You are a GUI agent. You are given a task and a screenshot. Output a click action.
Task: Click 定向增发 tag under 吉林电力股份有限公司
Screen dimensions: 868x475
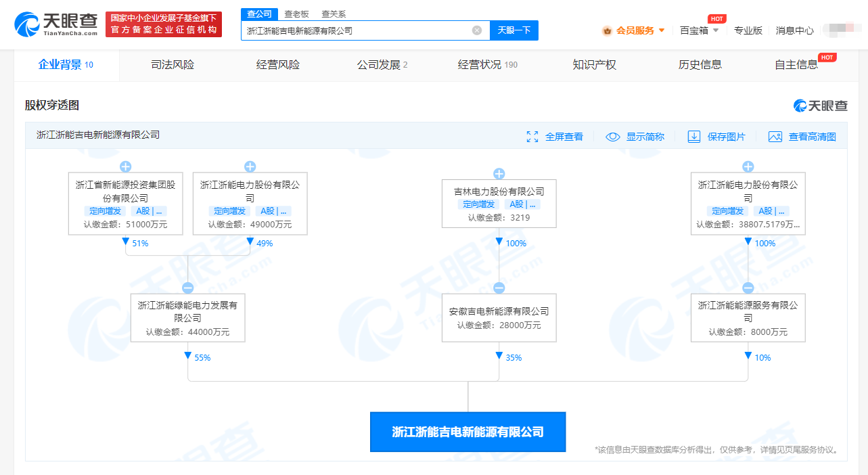479,204
